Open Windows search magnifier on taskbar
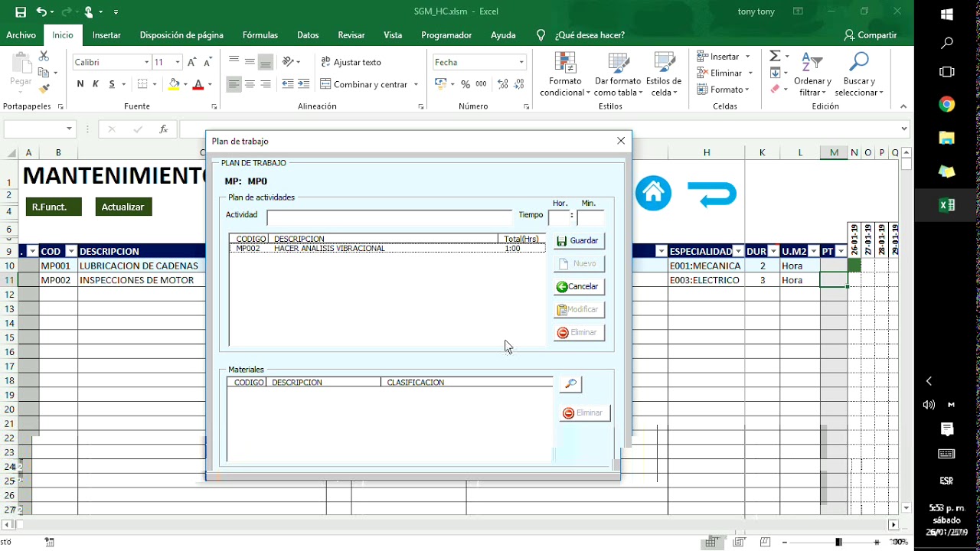 point(947,43)
